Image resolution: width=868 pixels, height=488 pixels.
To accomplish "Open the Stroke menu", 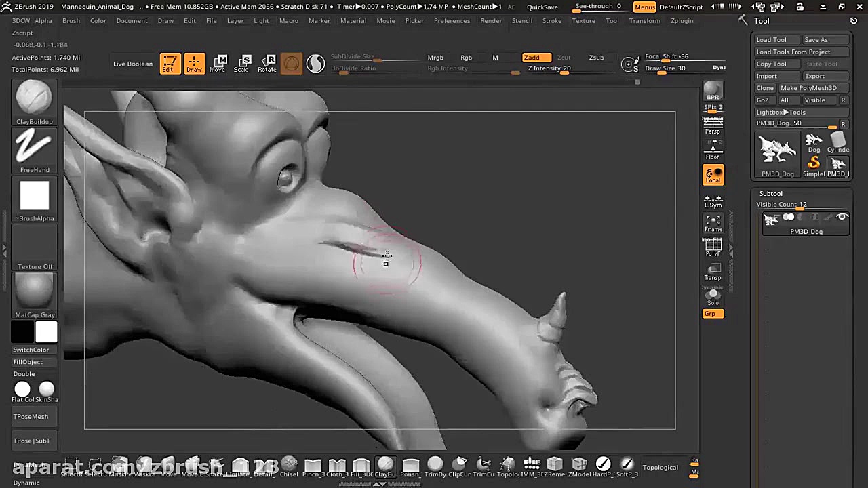I will tap(551, 20).
